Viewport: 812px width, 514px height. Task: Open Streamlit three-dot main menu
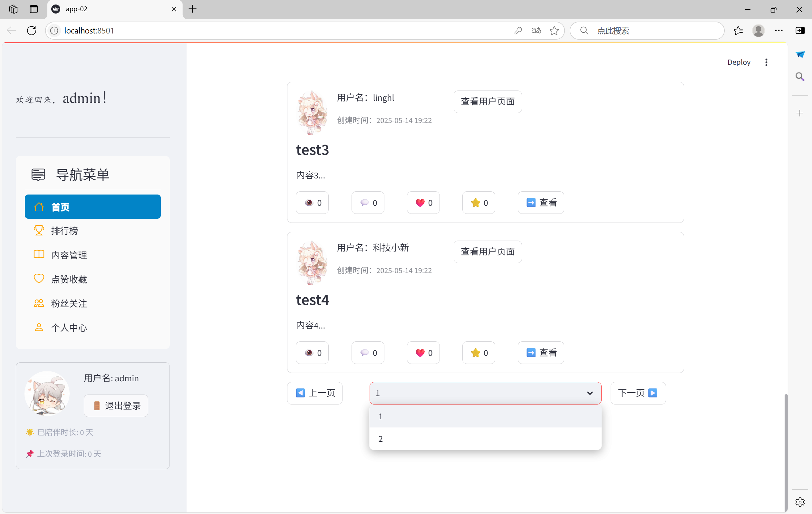(766, 62)
